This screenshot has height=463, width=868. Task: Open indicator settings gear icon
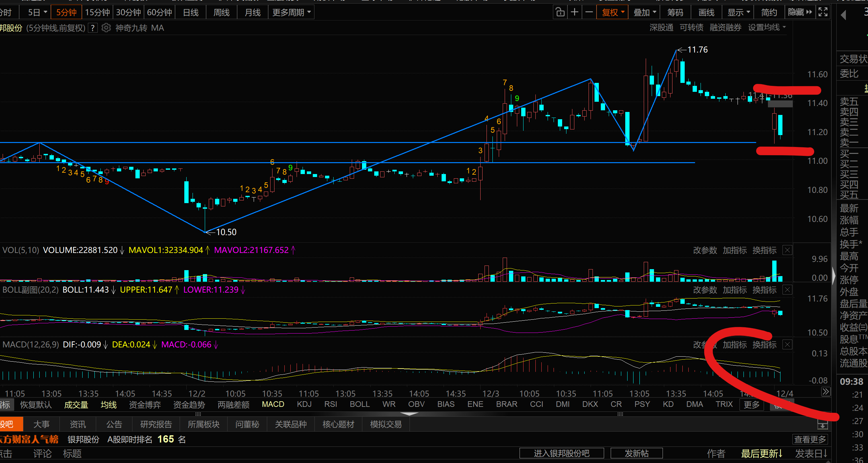point(106,28)
